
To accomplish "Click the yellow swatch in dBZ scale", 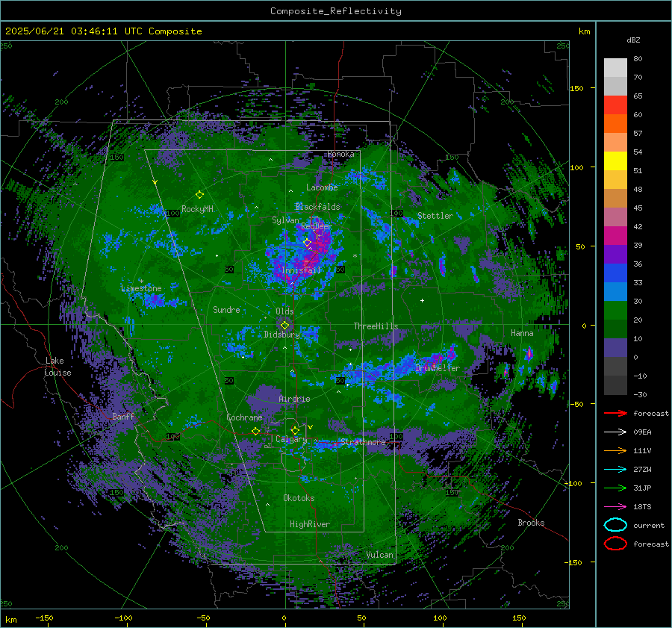I will click(x=615, y=161).
